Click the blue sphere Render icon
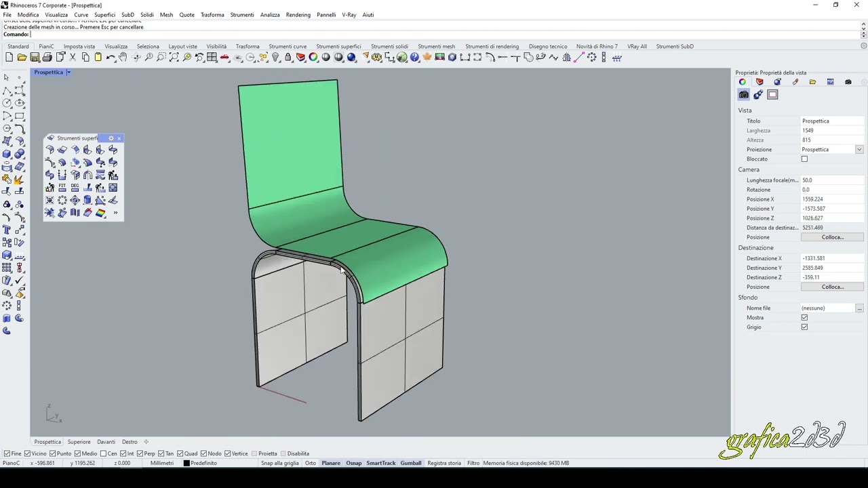 [351, 58]
